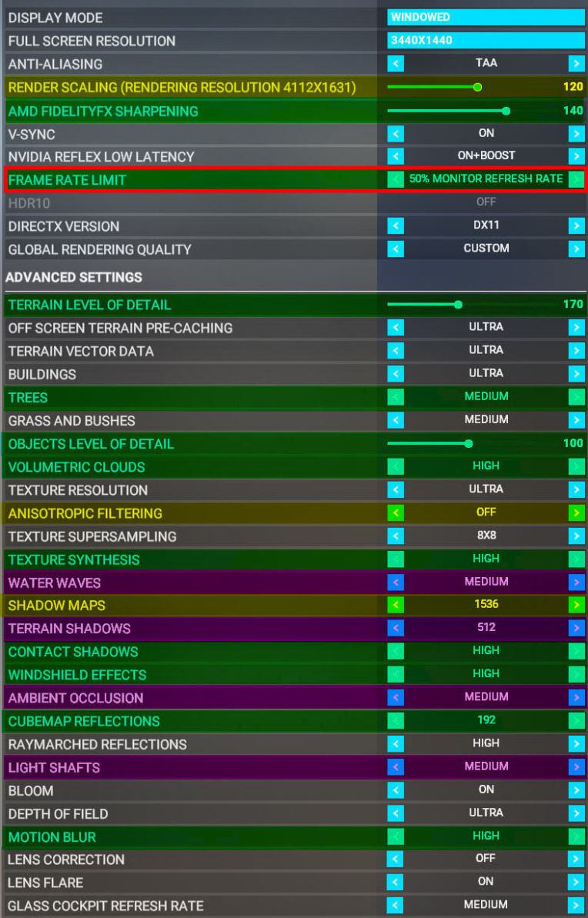Toggle Bloom with its right arrow

click(576, 790)
